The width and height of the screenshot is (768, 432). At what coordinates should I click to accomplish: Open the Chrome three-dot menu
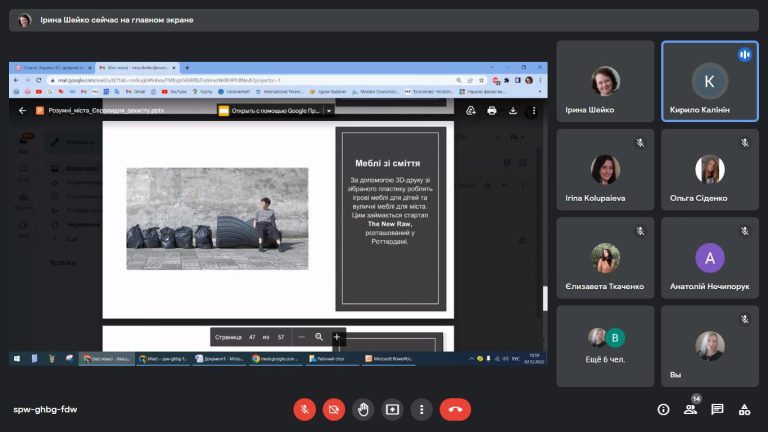540,80
